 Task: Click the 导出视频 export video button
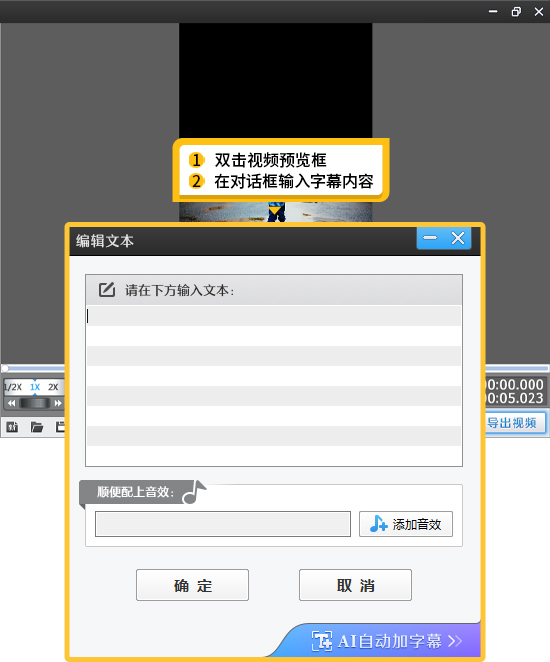[515, 423]
